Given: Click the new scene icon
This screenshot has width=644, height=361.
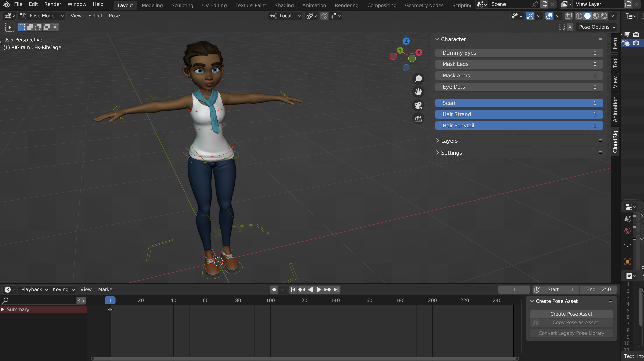Looking at the screenshot, I should (x=544, y=4).
